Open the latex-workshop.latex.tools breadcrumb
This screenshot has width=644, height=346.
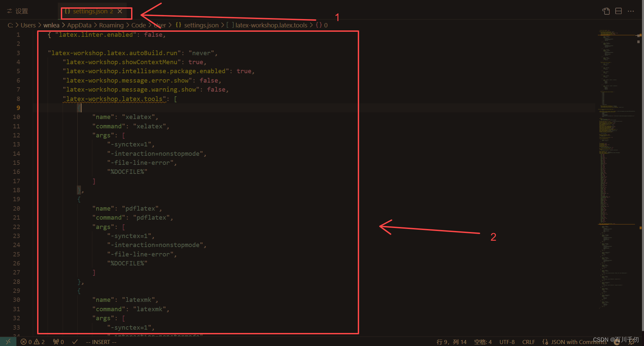pyautogui.click(x=267, y=25)
